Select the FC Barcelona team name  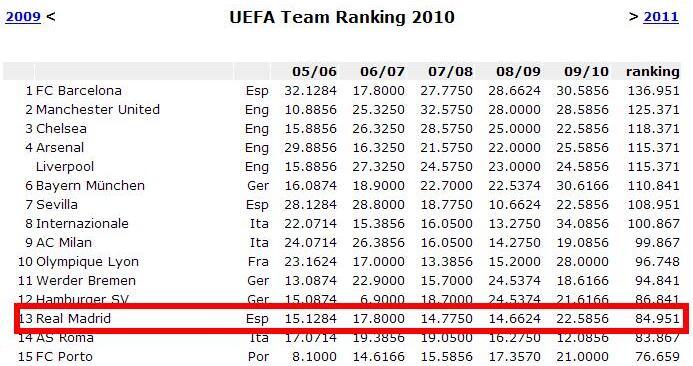point(79,91)
